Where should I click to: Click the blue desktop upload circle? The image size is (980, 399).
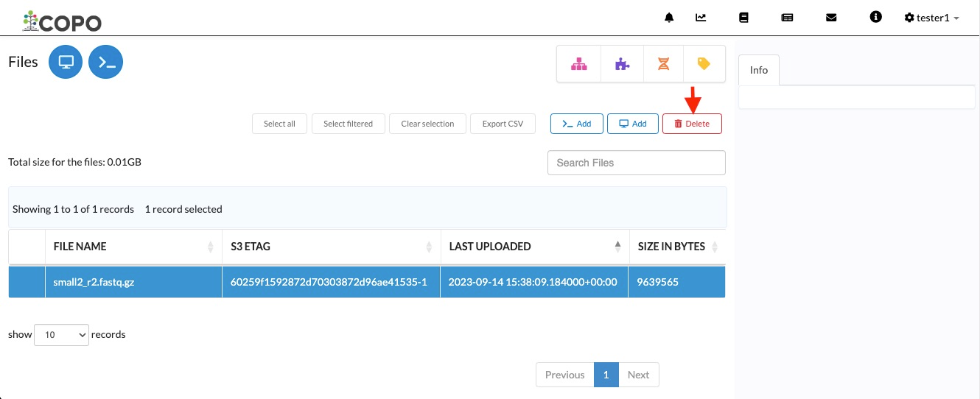(66, 62)
